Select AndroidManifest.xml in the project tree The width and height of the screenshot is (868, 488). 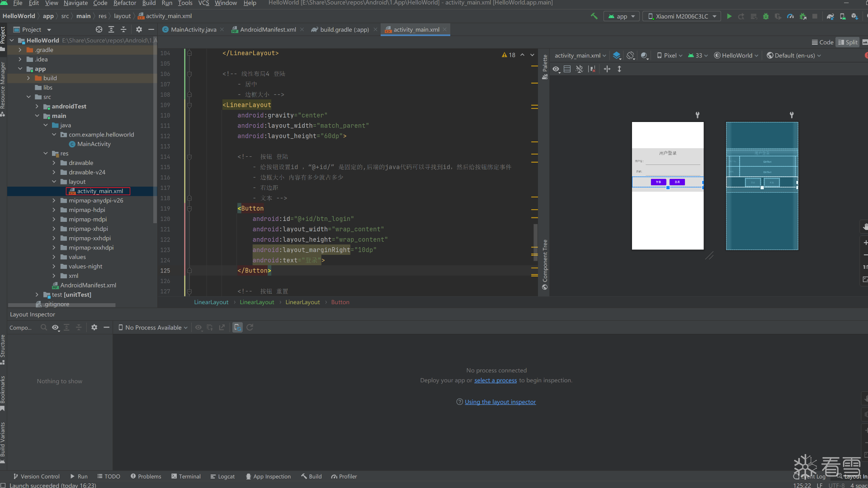[88, 285]
